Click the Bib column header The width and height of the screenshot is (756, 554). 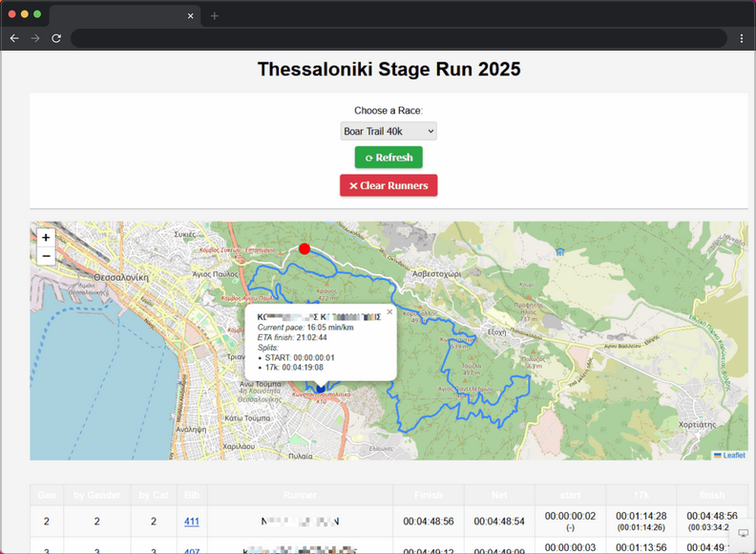tap(193, 495)
